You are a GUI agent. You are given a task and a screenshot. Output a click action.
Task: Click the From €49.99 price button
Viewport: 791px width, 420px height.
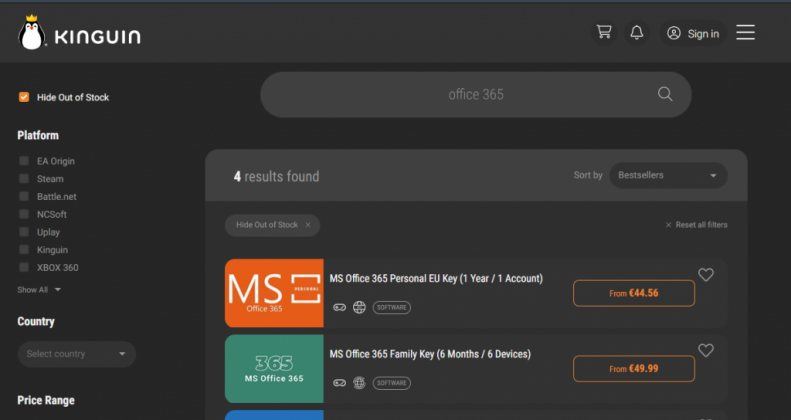tap(634, 369)
